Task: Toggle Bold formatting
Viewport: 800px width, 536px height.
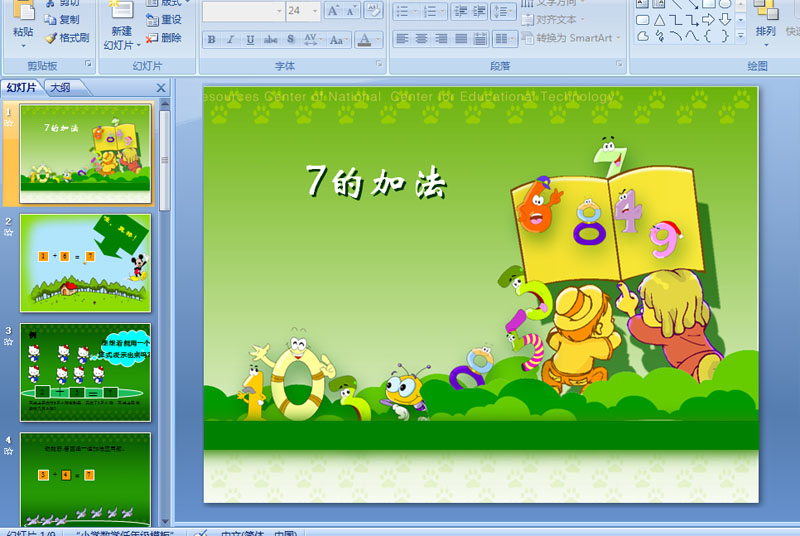Action: [x=211, y=39]
